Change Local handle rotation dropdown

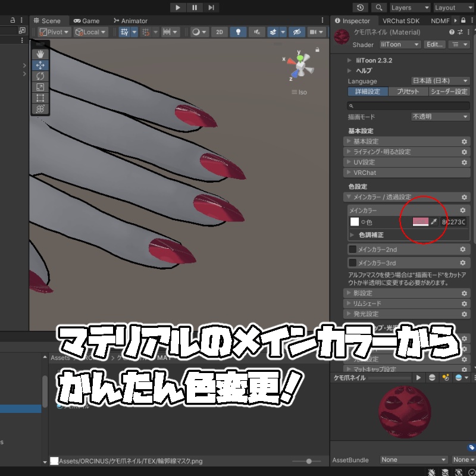90,32
